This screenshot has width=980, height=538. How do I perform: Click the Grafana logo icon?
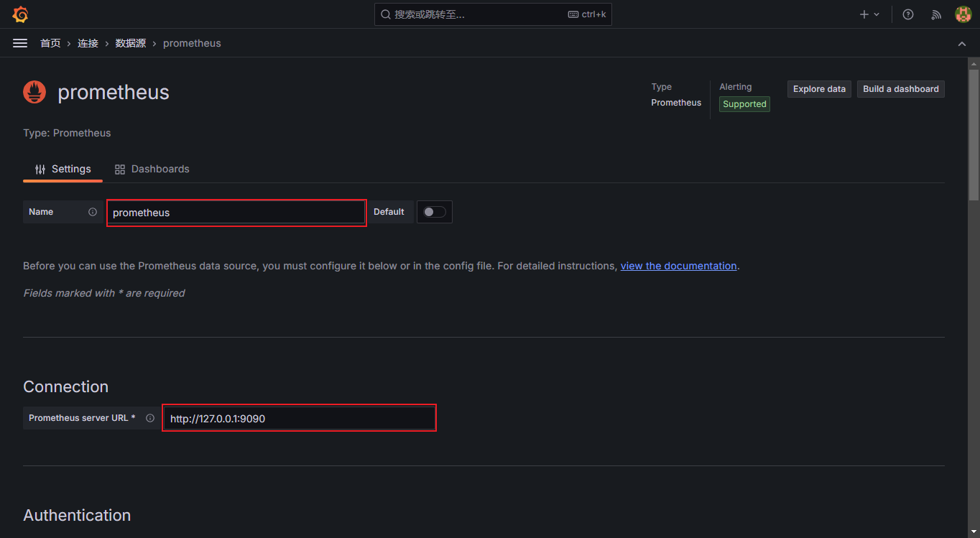tap(20, 14)
